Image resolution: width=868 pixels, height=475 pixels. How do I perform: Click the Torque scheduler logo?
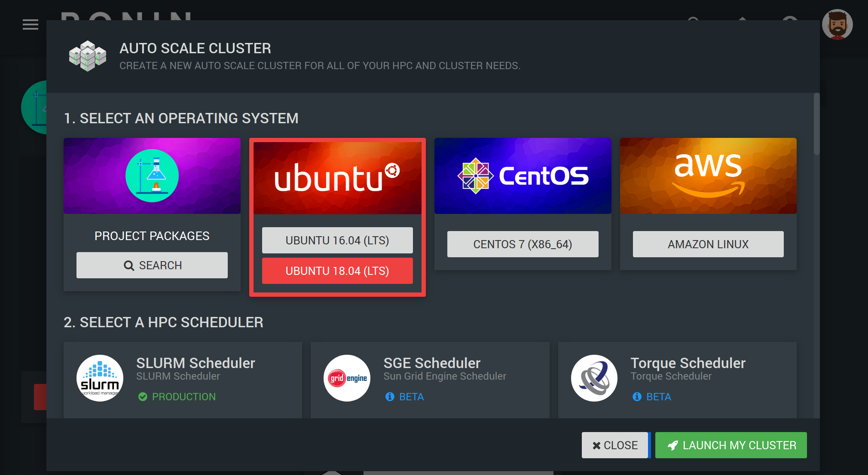point(594,378)
